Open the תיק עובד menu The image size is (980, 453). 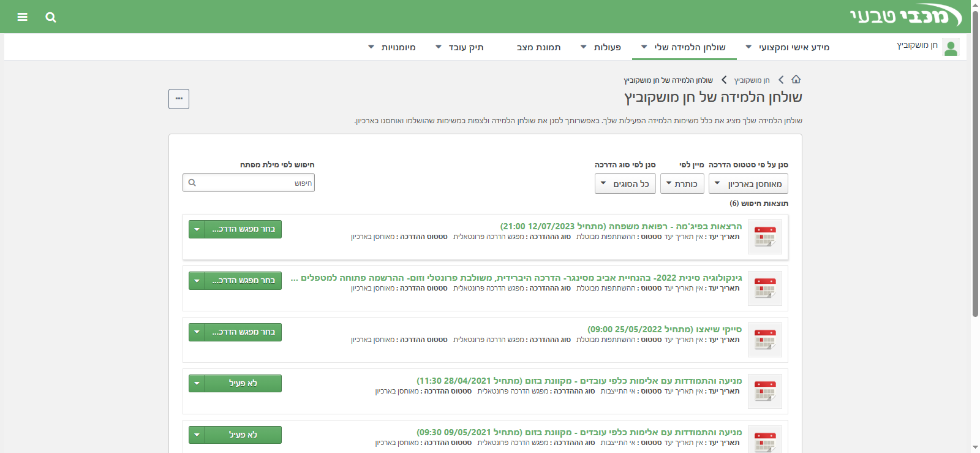[x=459, y=47]
